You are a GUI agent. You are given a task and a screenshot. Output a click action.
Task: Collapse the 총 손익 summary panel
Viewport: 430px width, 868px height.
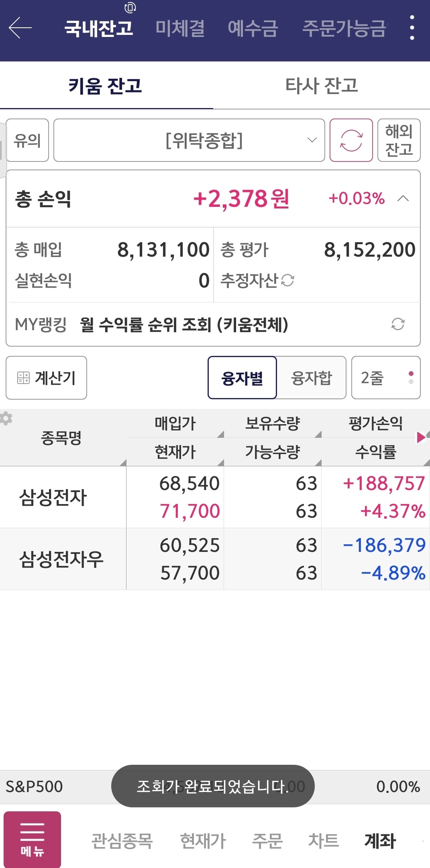pos(403,198)
